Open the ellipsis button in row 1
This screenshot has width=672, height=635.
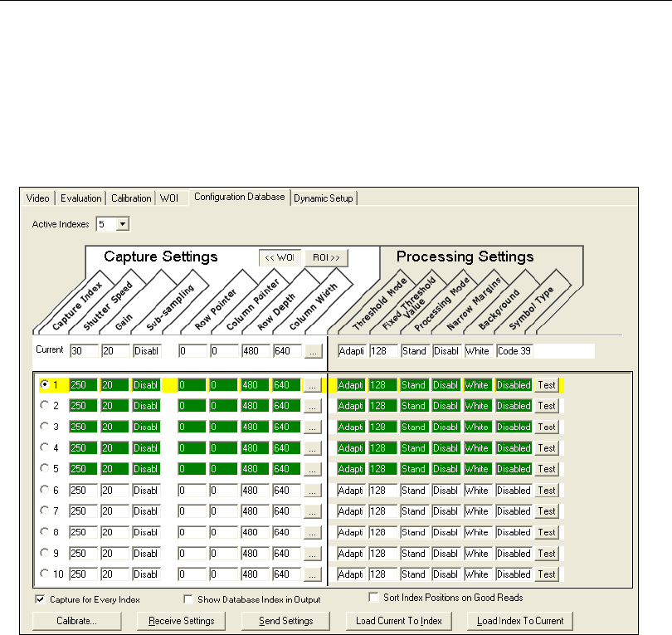(313, 385)
